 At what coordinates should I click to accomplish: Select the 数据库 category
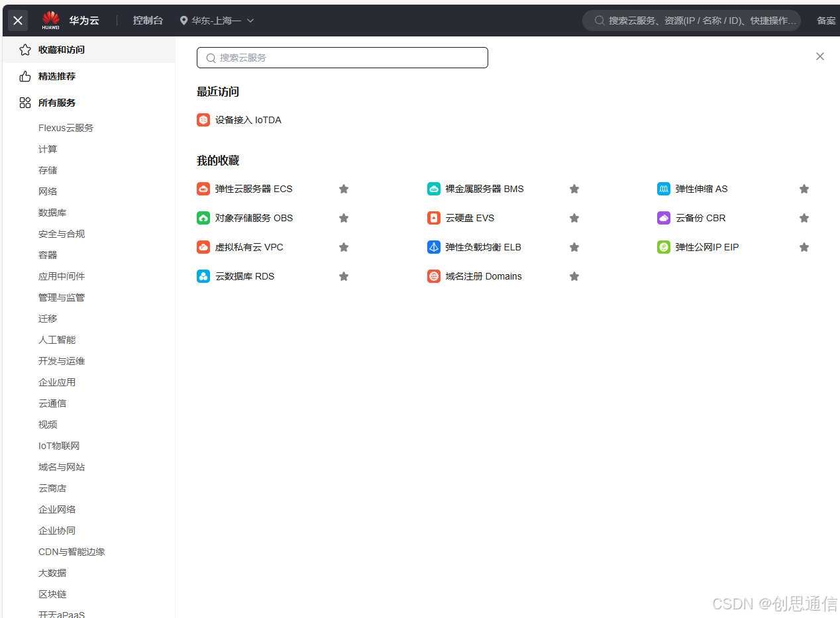tap(52, 213)
